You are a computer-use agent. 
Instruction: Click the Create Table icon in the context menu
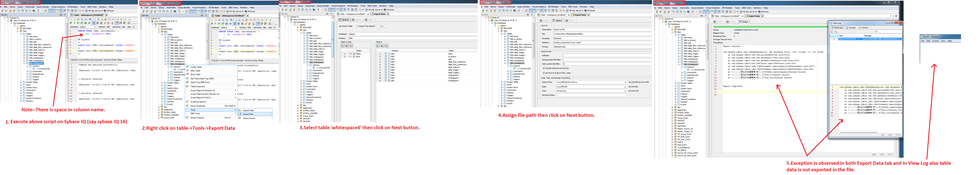[188, 67]
